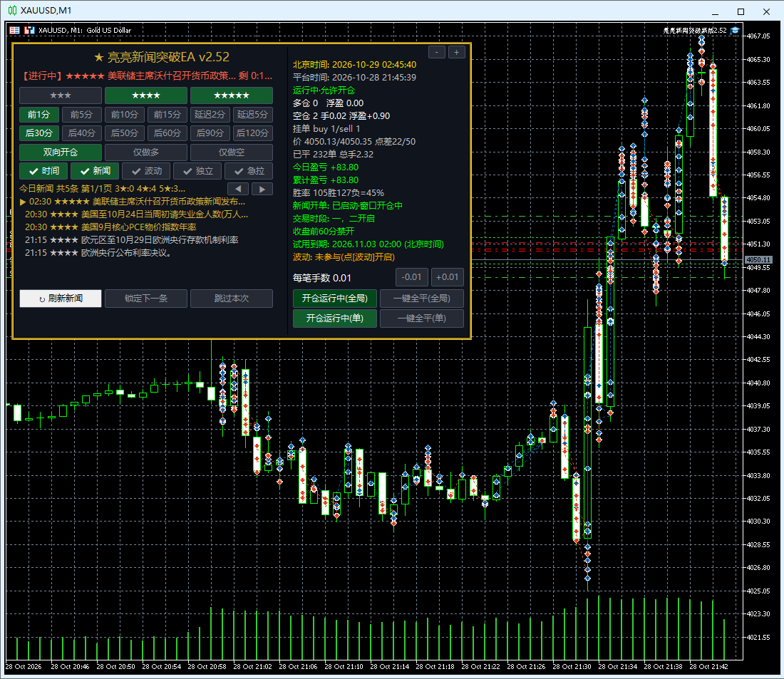Enable the 急拉 checkbox
Viewport: 784px width, 679px height.
249,171
